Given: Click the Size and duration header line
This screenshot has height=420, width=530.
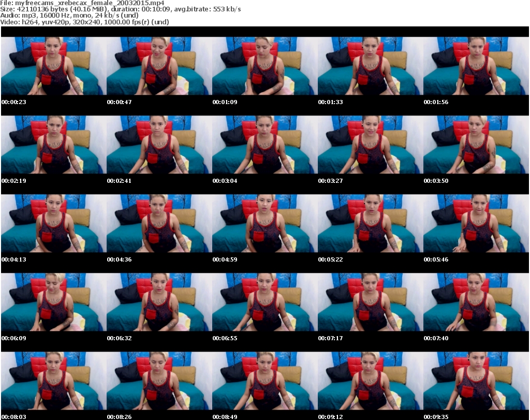Looking at the screenshot, I should pos(120,9).
